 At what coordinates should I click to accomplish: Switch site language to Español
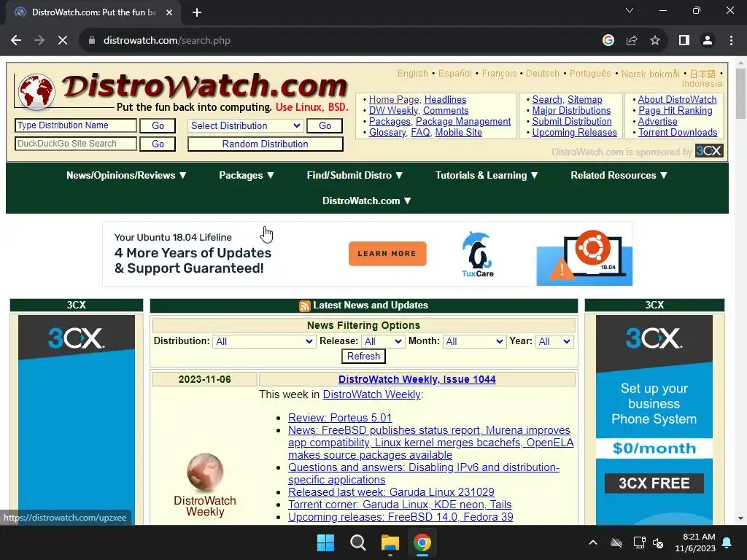(x=455, y=74)
